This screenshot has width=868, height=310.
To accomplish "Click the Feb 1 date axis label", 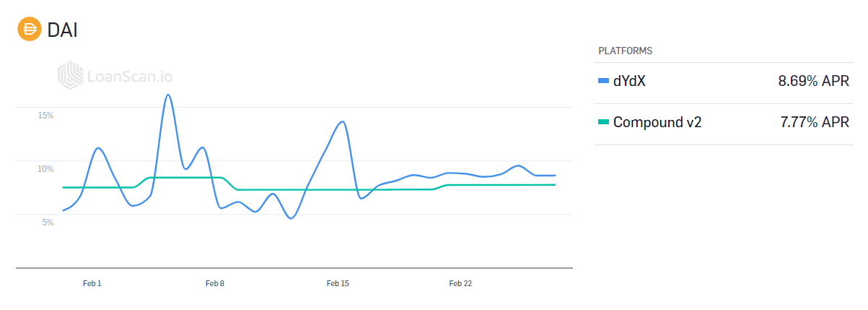I will click(92, 284).
